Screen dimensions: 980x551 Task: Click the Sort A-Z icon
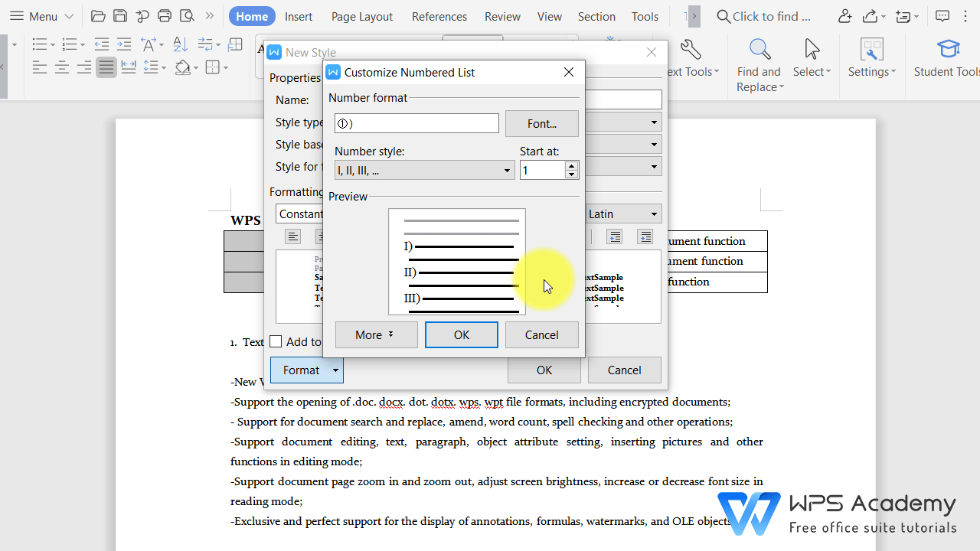point(180,44)
